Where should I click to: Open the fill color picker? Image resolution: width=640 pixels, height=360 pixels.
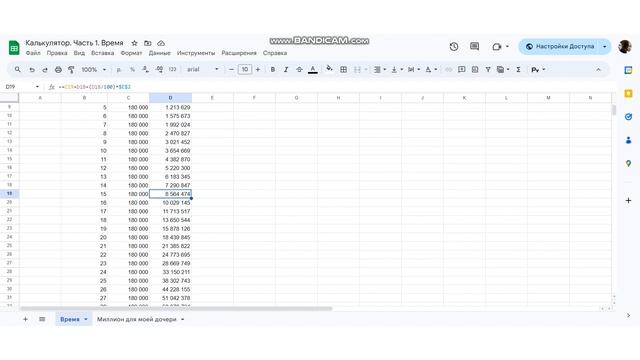[329, 69]
